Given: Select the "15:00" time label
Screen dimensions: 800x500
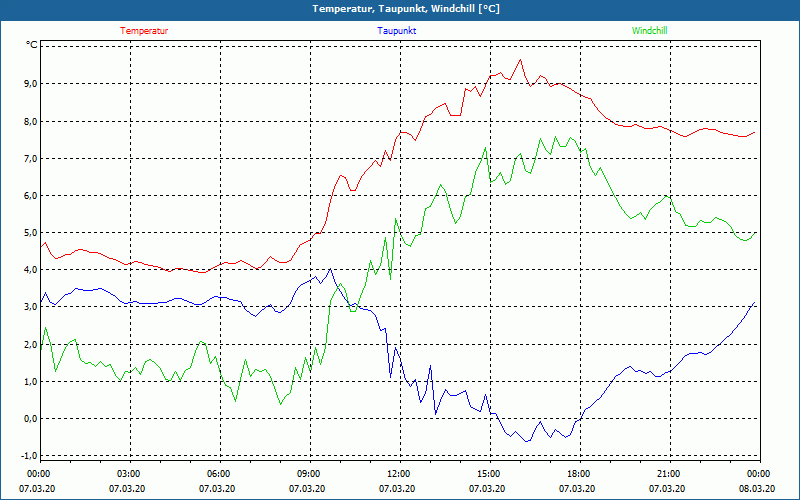Looking at the screenshot, I should [x=487, y=474].
